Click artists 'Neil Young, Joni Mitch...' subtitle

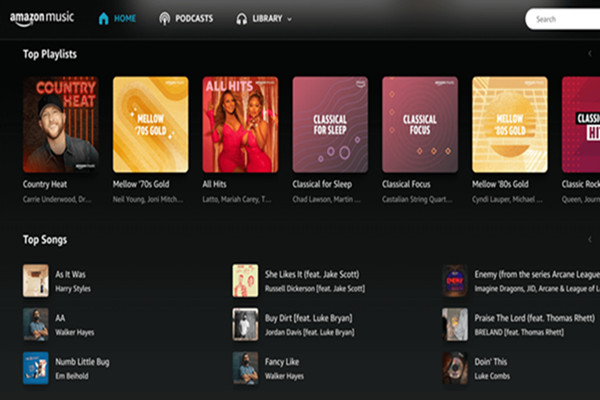[x=148, y=199]
